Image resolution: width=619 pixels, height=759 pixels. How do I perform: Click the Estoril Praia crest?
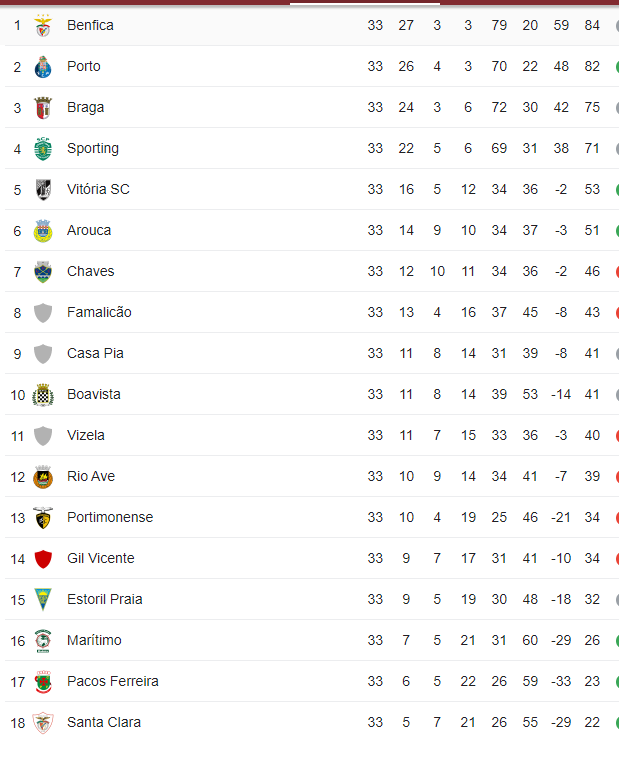pyautogui.click(x=43, y=600)
